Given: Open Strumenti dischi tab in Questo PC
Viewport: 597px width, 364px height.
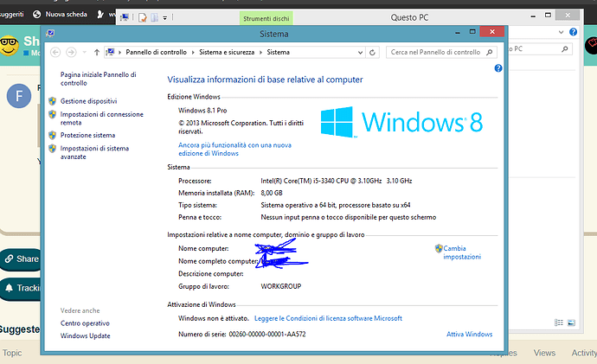Looking at the screenshot, I should [266, 18].
